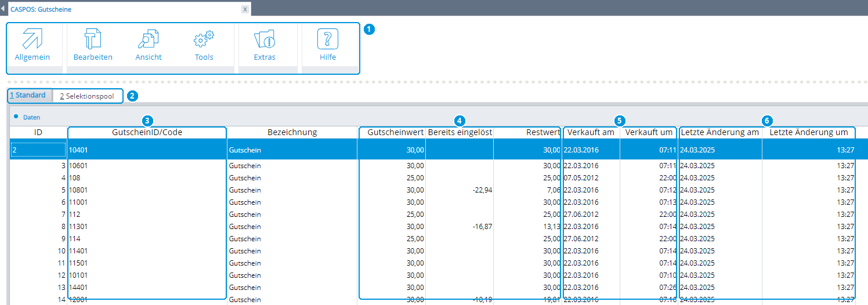The height and width of the screenshot is (305, 868).
Task: Open the Bearbeiten ribbon group
Action: click(93, 46)
